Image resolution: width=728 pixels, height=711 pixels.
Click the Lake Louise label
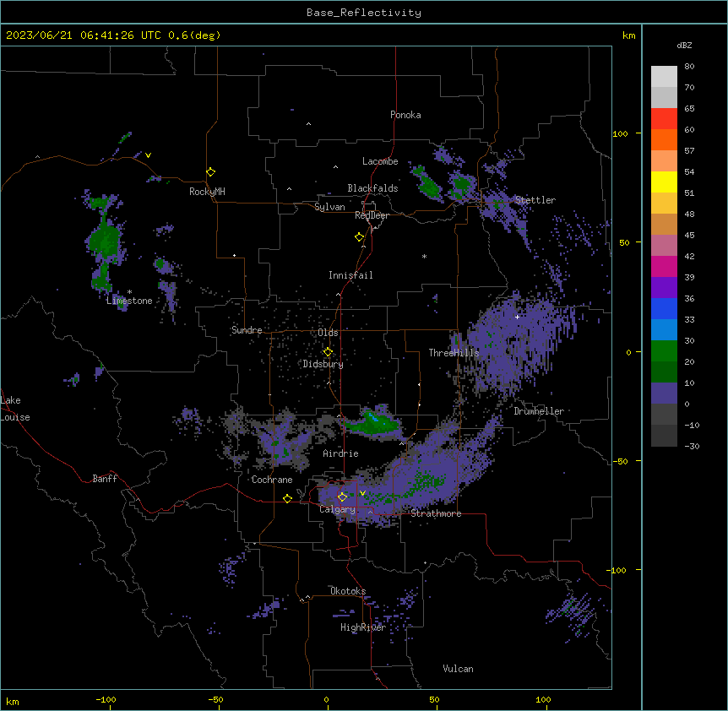tap(15, 409)
